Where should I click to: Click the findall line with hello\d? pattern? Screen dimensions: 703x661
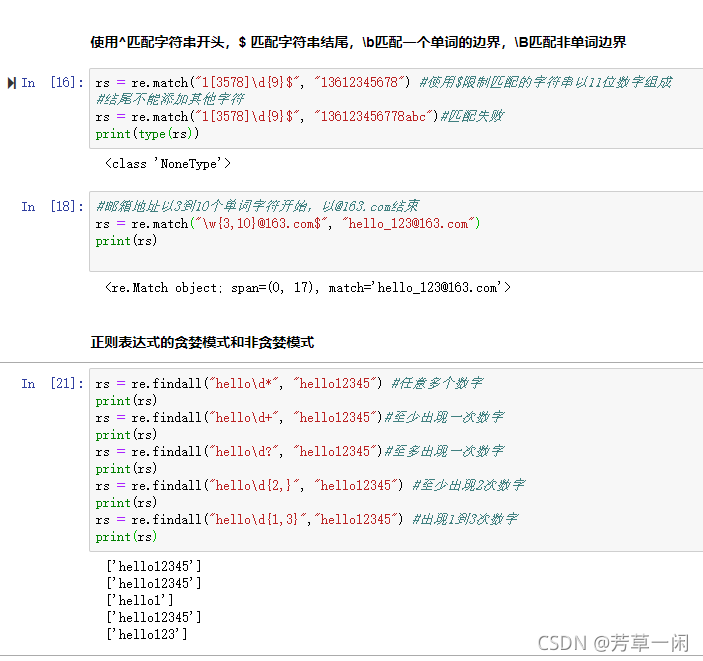point(299,452)
